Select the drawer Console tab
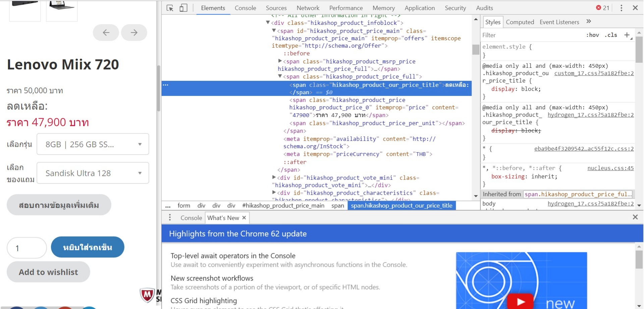The image size is (644, 309). [x=191, y=218]
